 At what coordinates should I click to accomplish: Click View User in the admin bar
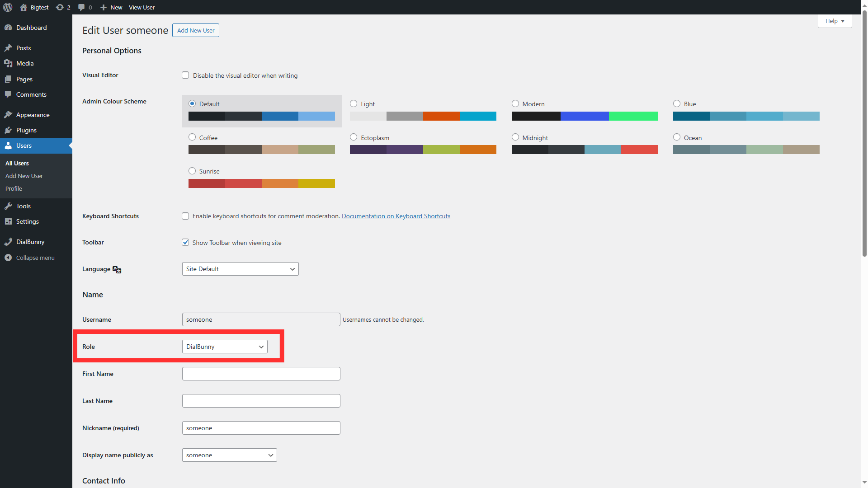(x=141, y=7)
